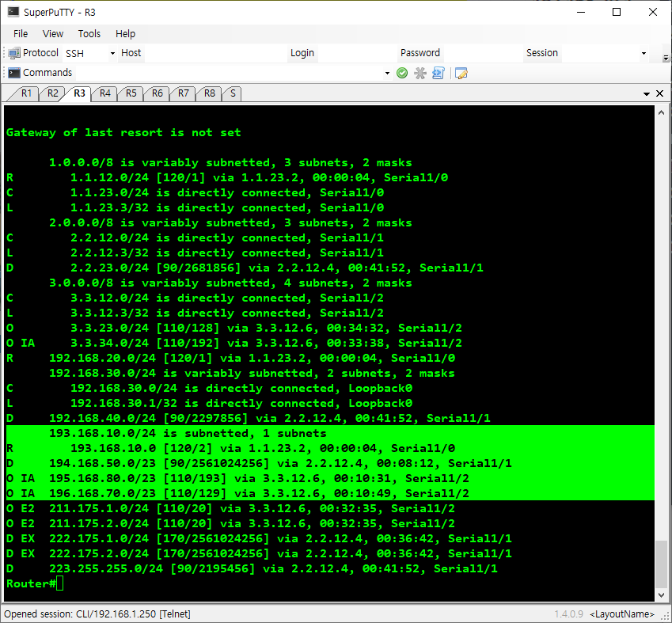Minimize the SuperPuTTY window

coord(581,12)
